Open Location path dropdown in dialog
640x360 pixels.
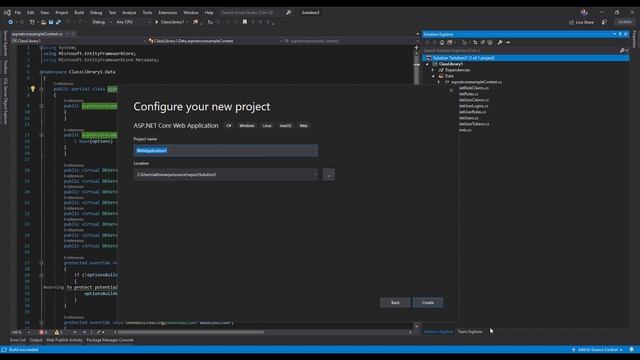pyautogui.click(x=315, y=175)
